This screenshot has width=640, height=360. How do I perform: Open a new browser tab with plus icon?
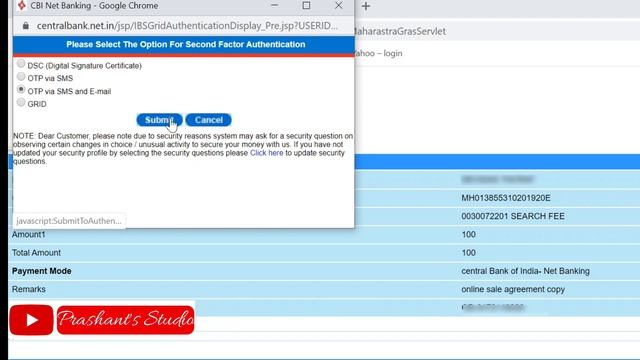[366, 6]
